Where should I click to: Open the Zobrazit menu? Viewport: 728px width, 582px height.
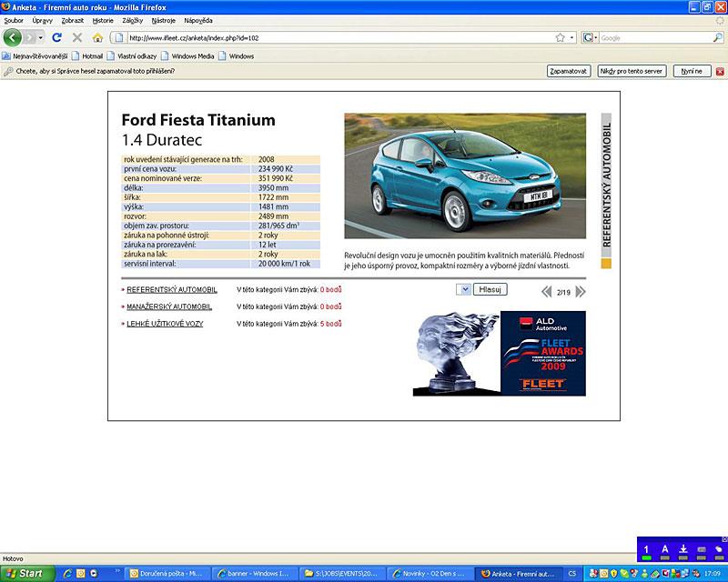point(73,20)
